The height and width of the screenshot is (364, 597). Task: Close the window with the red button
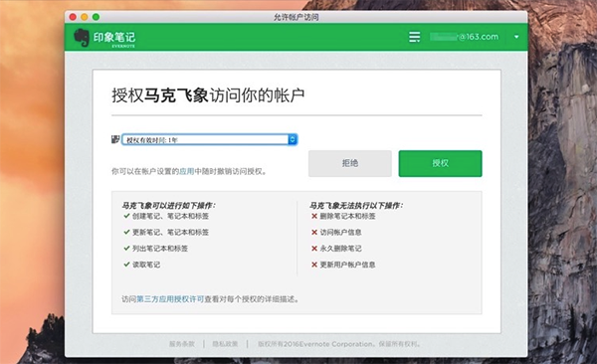(x=73, y=17)
